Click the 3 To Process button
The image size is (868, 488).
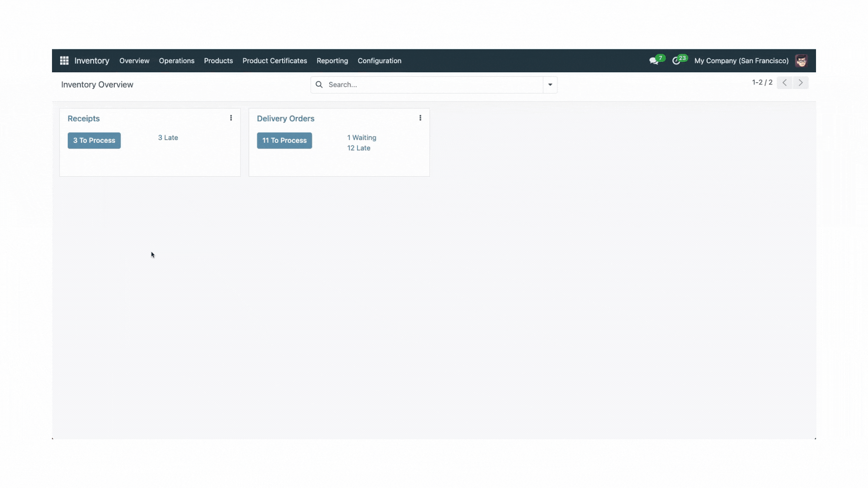tap(94, 141)
